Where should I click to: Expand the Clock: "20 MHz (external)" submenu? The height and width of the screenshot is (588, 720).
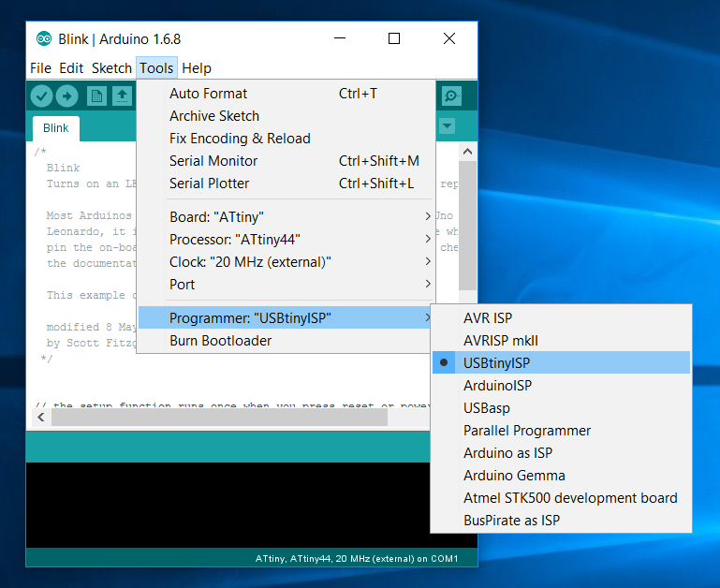[x=287, y=262]
